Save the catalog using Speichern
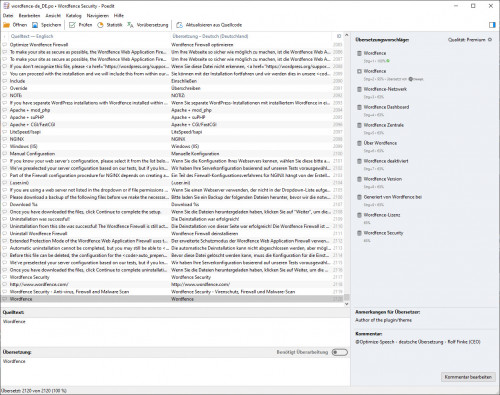This screenshot has height=395, width=500. tap(47, 25)
